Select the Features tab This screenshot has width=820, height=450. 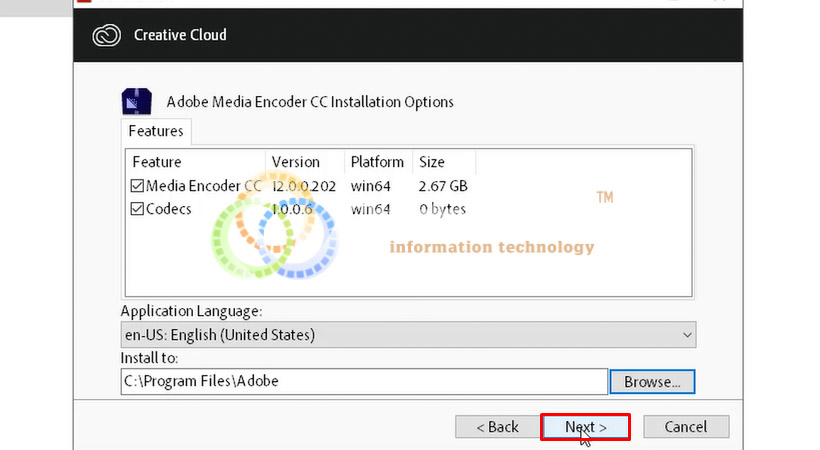156,131
